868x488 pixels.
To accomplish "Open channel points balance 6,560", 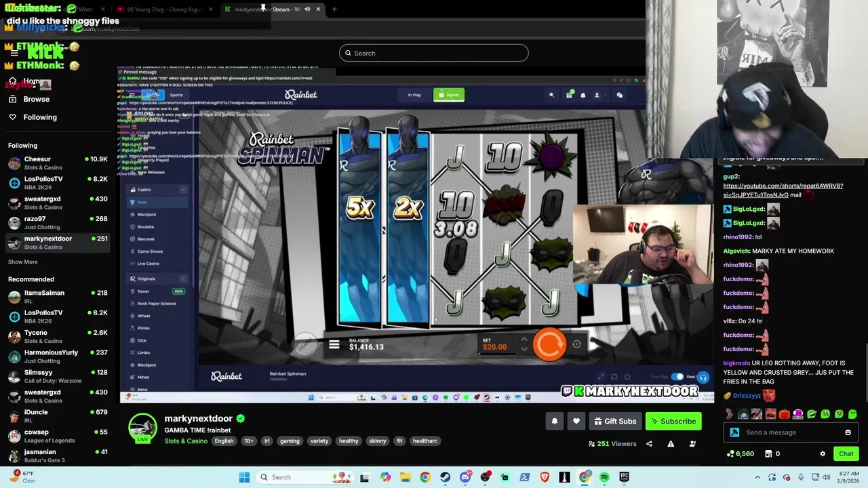I will point(741,454).
